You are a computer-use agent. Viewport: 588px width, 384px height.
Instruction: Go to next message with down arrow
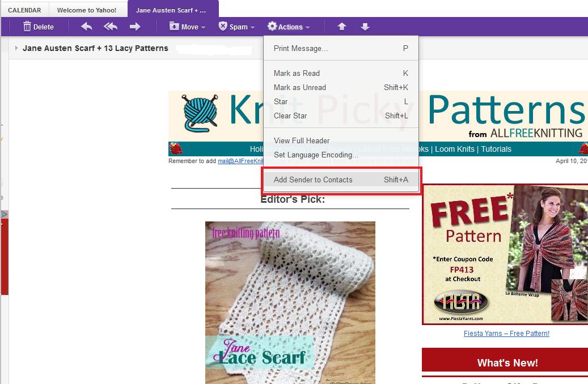click(365, 26)
